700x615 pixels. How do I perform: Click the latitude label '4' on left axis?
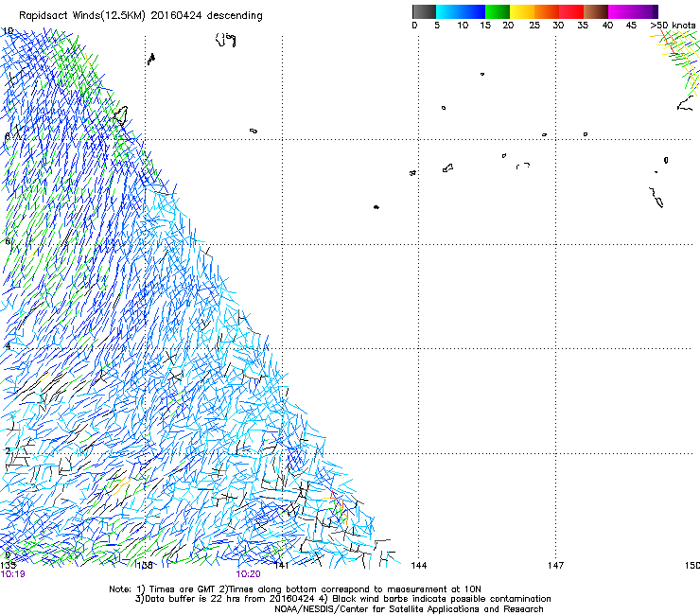[x=8, y=345]
